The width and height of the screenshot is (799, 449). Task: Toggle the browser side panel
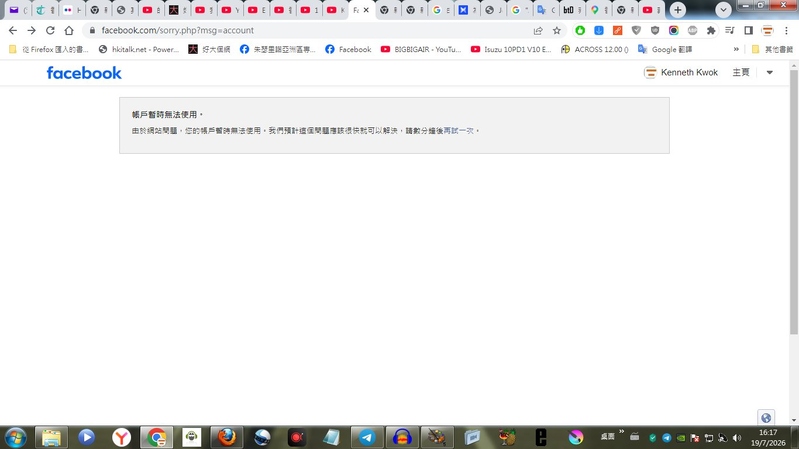pyautogui.click(x=748, y=31)
